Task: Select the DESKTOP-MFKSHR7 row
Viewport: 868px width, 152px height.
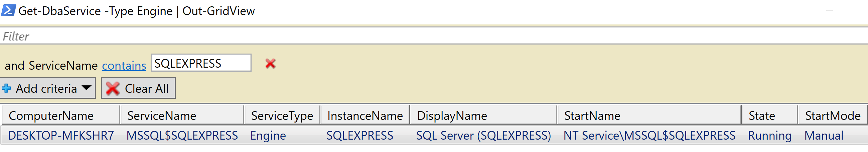Action: 61,136
